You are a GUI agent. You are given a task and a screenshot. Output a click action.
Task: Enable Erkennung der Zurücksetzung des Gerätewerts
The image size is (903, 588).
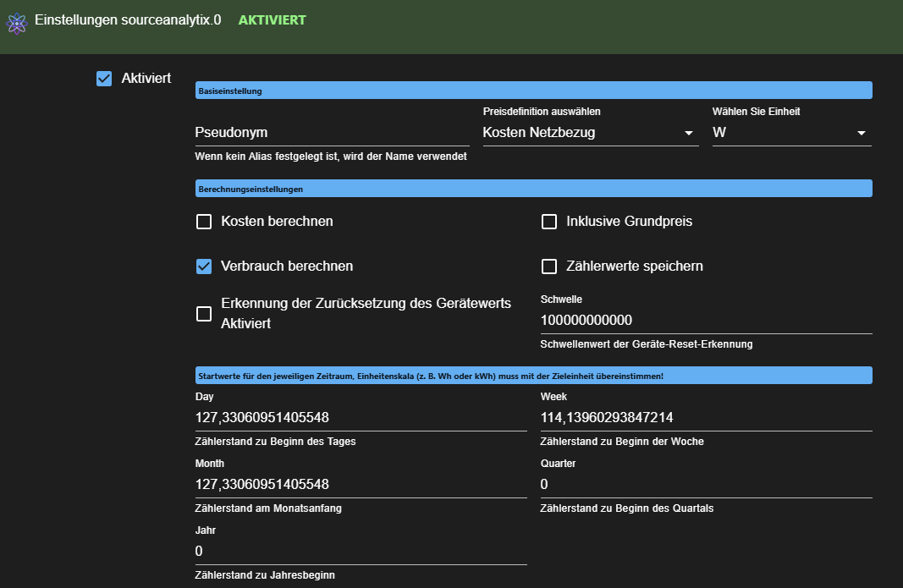click(204, 314)
